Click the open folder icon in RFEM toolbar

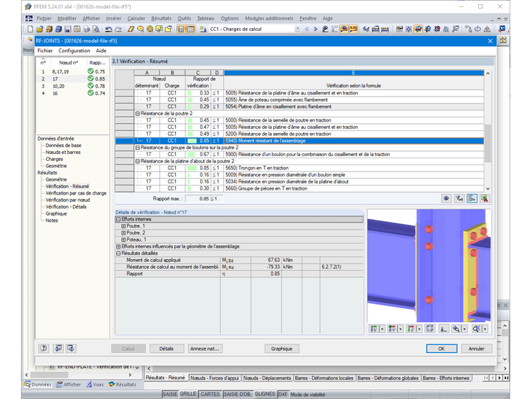40,29
